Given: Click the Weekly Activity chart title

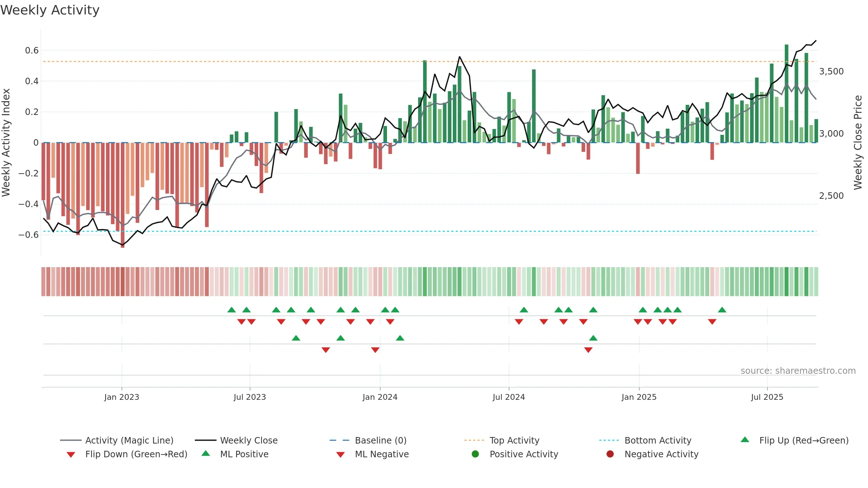Looking at the screenshot, I should [x=50, y=10].
